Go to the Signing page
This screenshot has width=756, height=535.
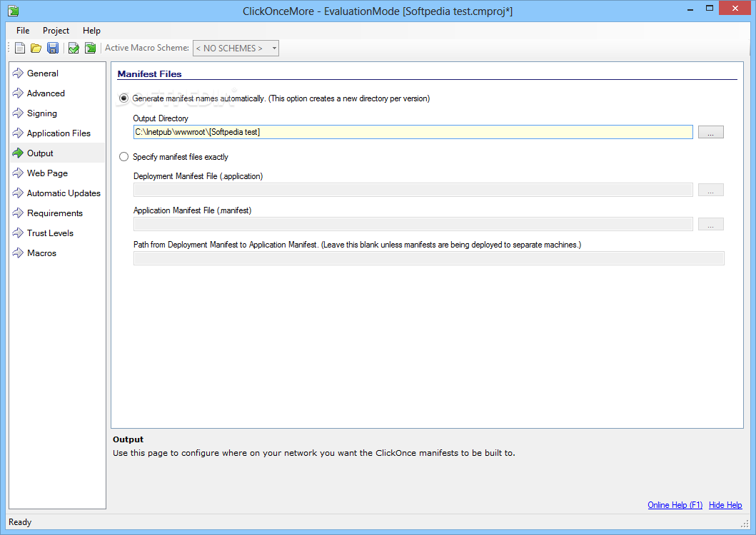(x=42, y=113)
